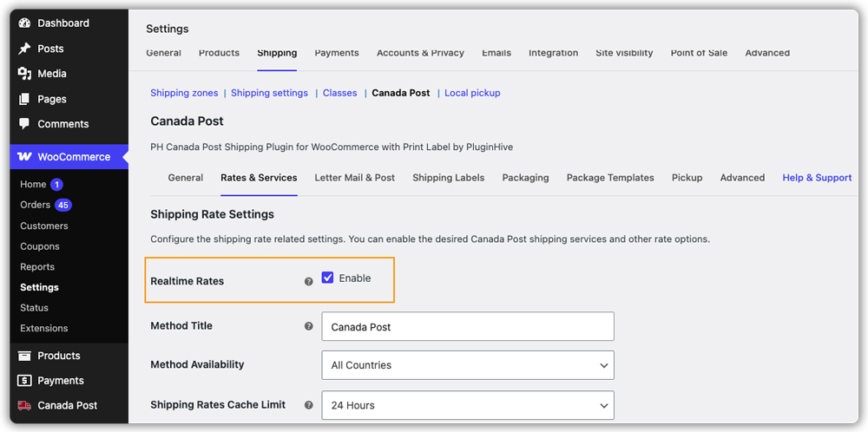This screenshot has height=432, width=868.
Task: Open the Customers submenu item
Action: pos(43,226)
